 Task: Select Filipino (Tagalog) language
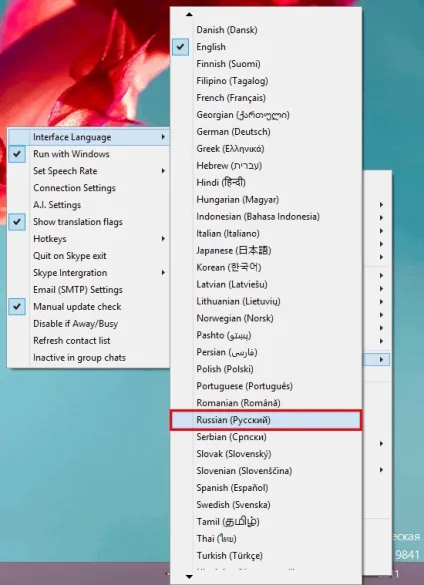point(266,81)
